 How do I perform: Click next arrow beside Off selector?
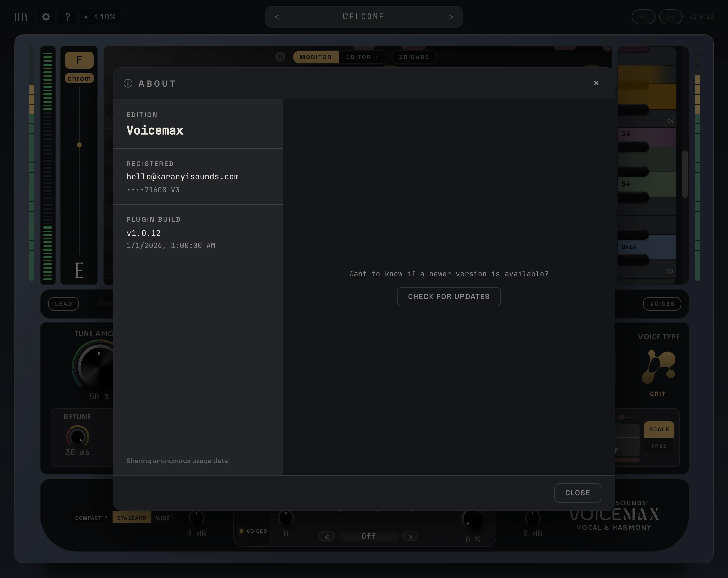coord(410,536)
